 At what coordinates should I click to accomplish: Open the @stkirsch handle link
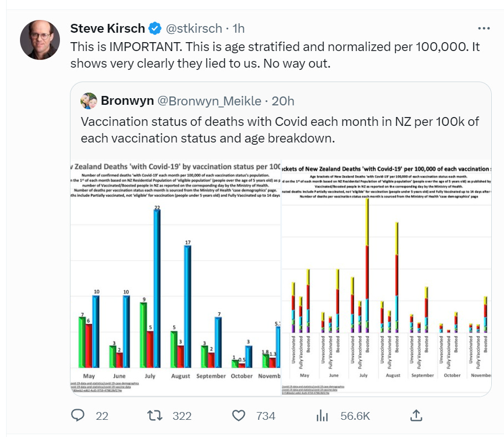pyautogui.click(x=193, y=28)
